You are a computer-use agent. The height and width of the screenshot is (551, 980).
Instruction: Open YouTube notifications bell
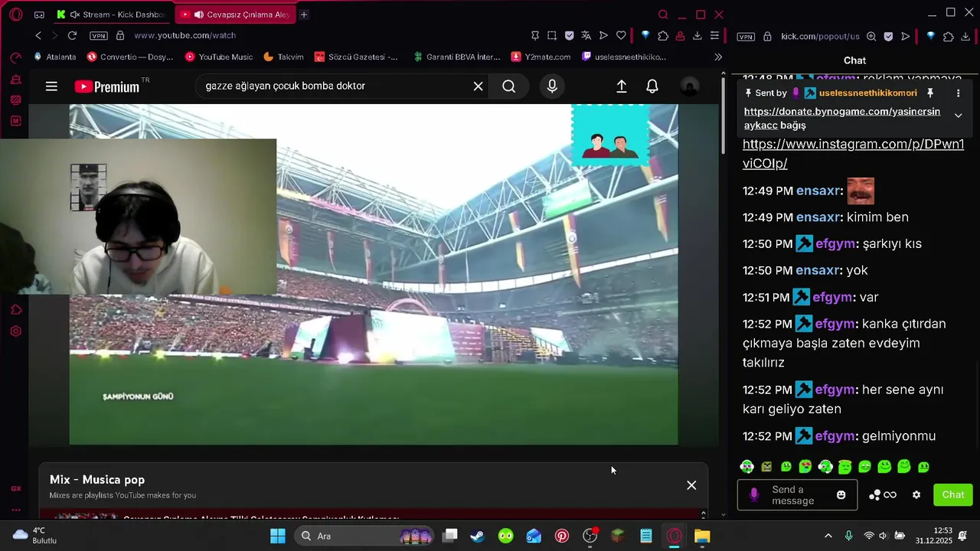pos(652,86)
